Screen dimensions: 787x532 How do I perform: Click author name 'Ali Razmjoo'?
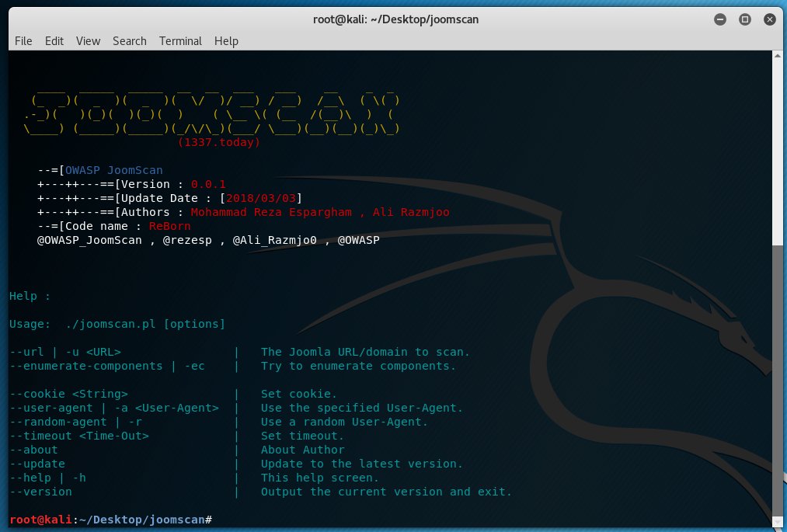pos(411,212)
